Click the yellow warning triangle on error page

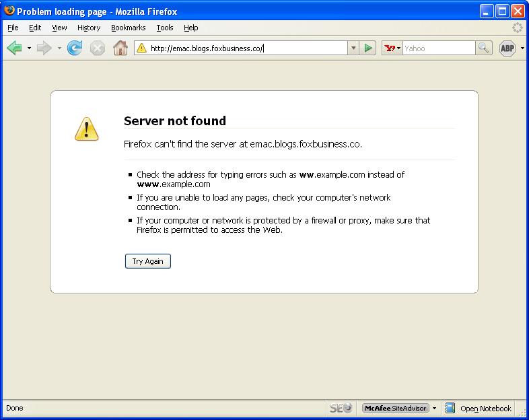click(x=87, y=129)
